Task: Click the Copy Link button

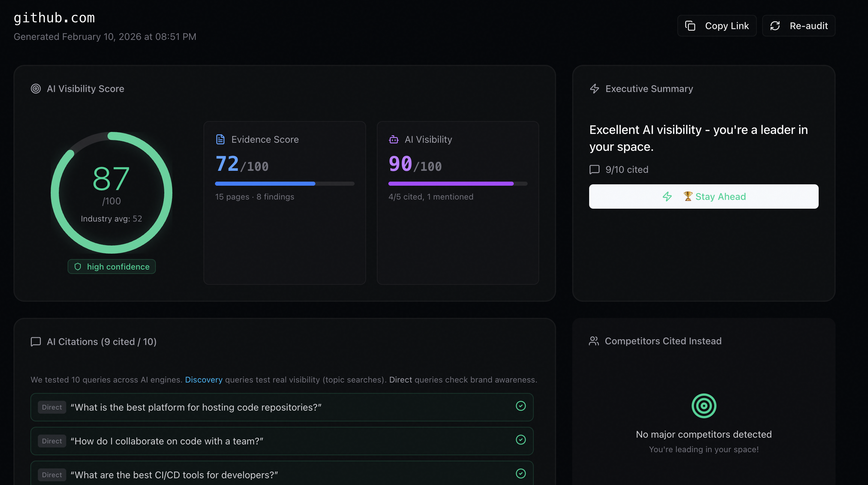Action: click(x=717, y=26)
